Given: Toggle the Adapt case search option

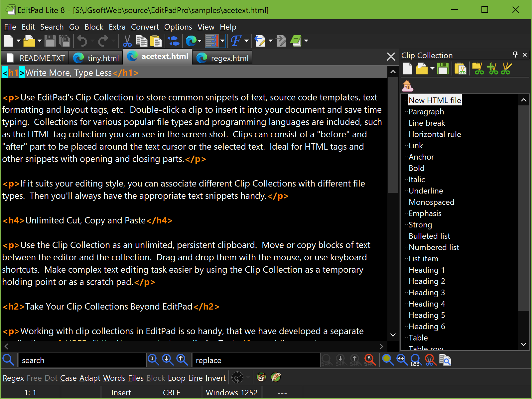Looking at the screenshot, I should point(90,378).
